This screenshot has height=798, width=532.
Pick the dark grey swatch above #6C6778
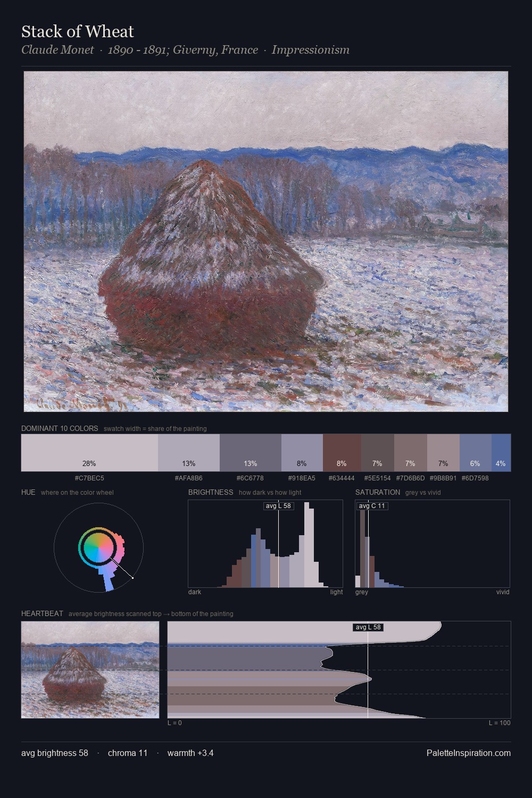[251, 453]
